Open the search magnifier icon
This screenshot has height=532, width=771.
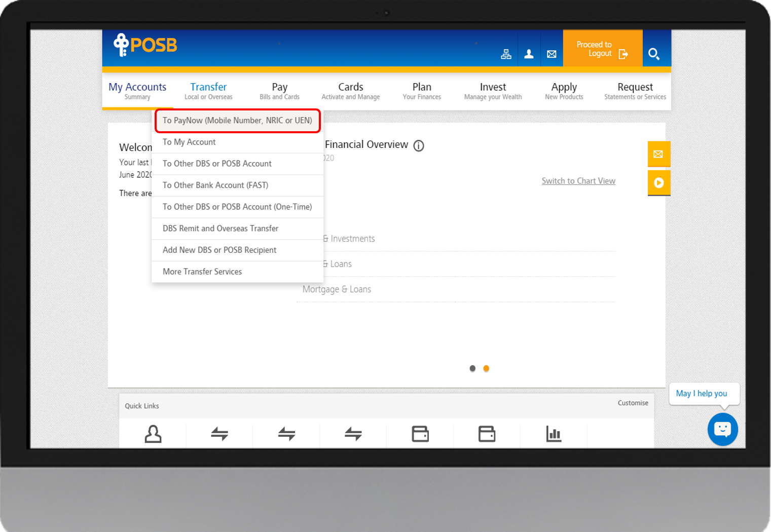click(654, 54)
